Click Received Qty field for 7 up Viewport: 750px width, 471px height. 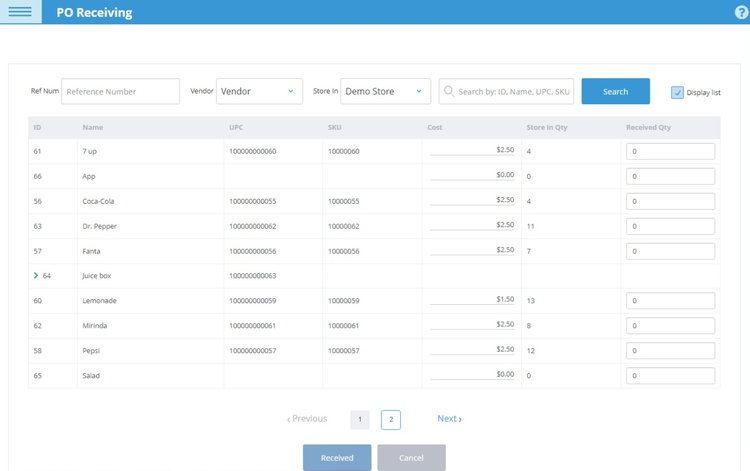point(670,151)
